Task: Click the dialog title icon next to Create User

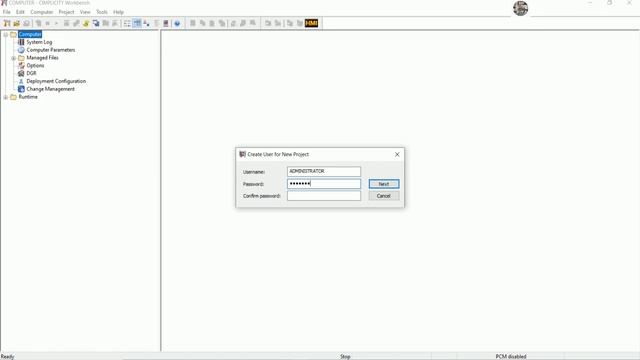Action: 242,154
